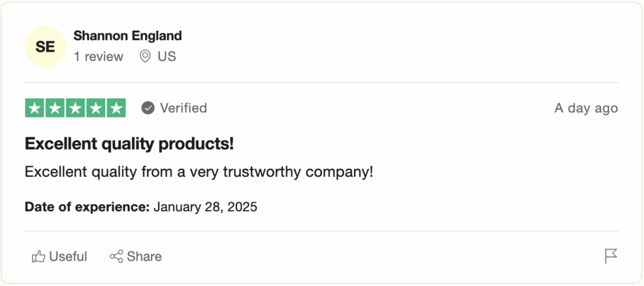This screenshot has width=644, height=286.
Task: Click the "1 review" count text
Action: point(99,57)
